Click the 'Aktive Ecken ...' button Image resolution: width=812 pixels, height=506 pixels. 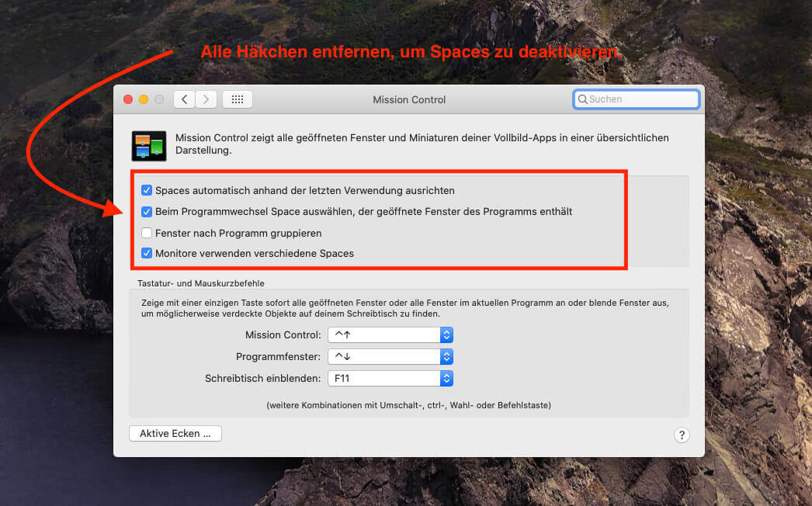click(x=175, y=434)
